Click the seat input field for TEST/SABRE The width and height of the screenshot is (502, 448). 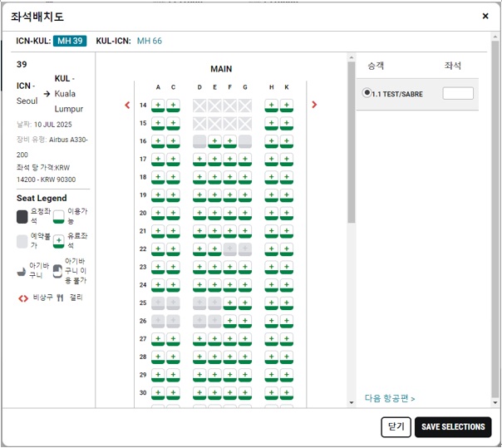pos(458,94)
